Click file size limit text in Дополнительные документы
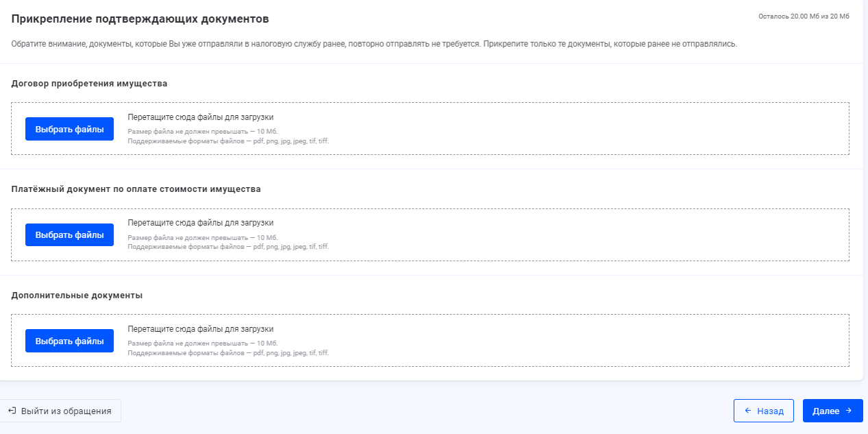 tap(203, 343)
